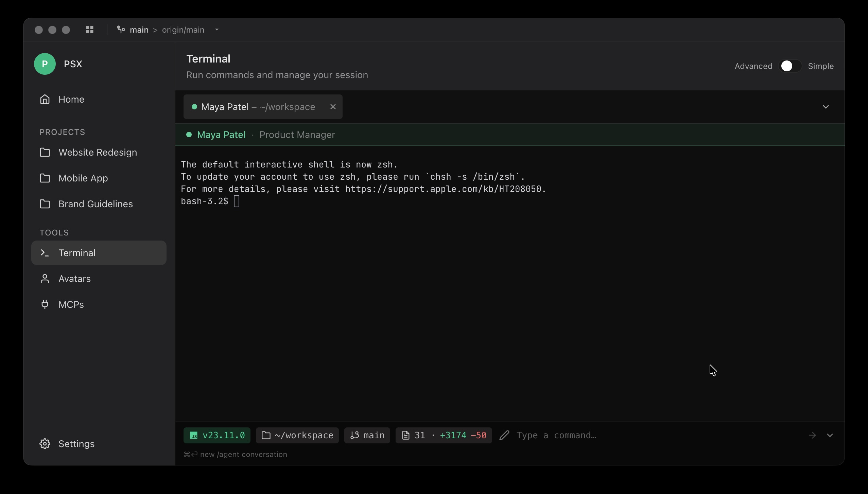Image resolution: width=868 pixels, height=494 pixels.
Task: Click the git branch icon beside main
Action: (x=121, y=30)
